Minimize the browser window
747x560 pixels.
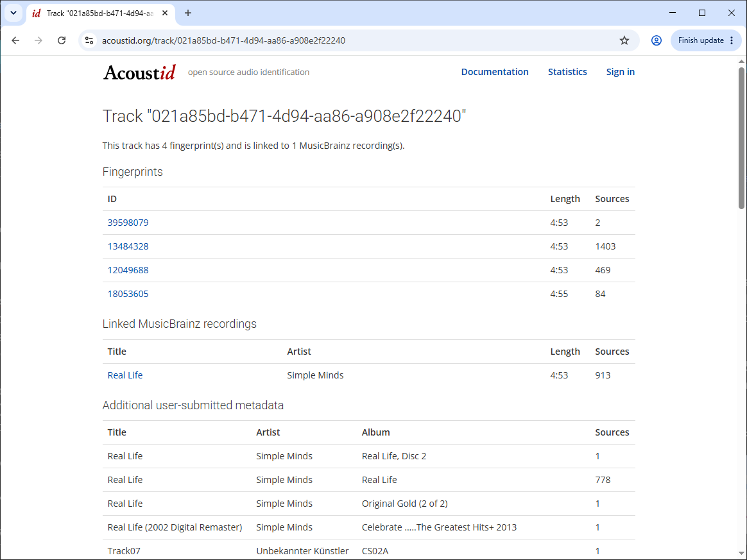pyautogui.click(x=672, y=13)
